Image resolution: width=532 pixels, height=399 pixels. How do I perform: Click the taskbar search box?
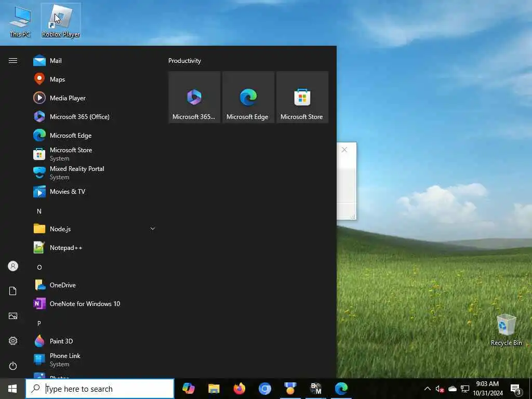click(x=100, y=389)
